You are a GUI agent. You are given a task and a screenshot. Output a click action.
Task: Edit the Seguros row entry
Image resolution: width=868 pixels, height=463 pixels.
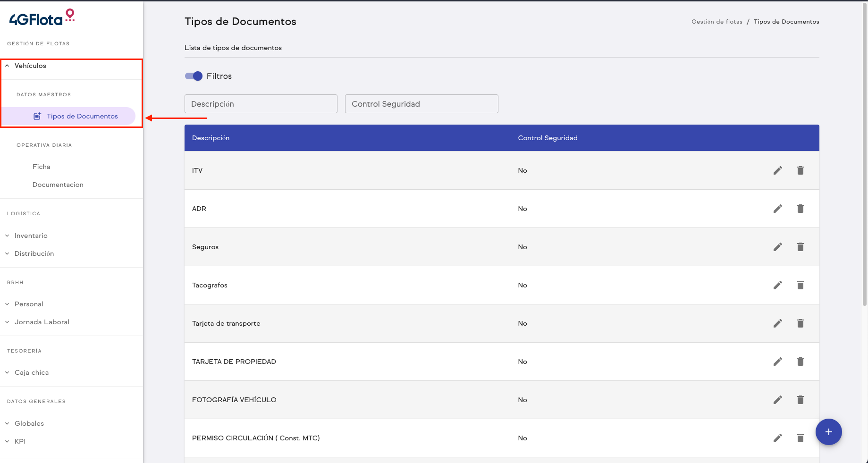click(x=777, y=247)
